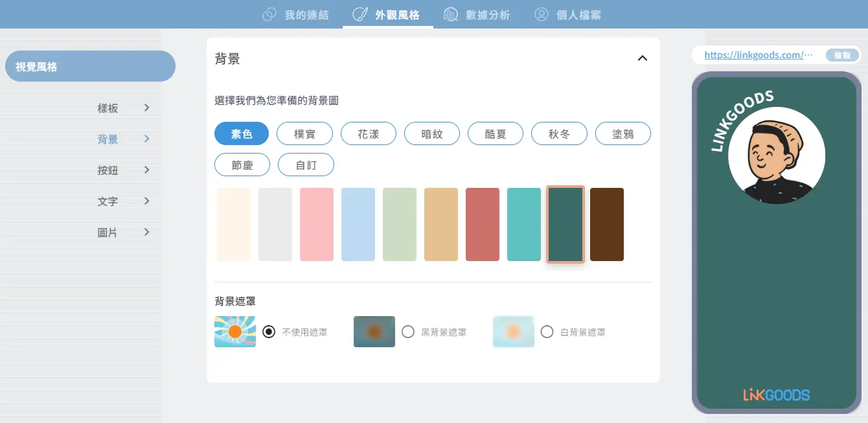Pick the light blue background swatch
The image size is (868, 423).
point(358,224)
